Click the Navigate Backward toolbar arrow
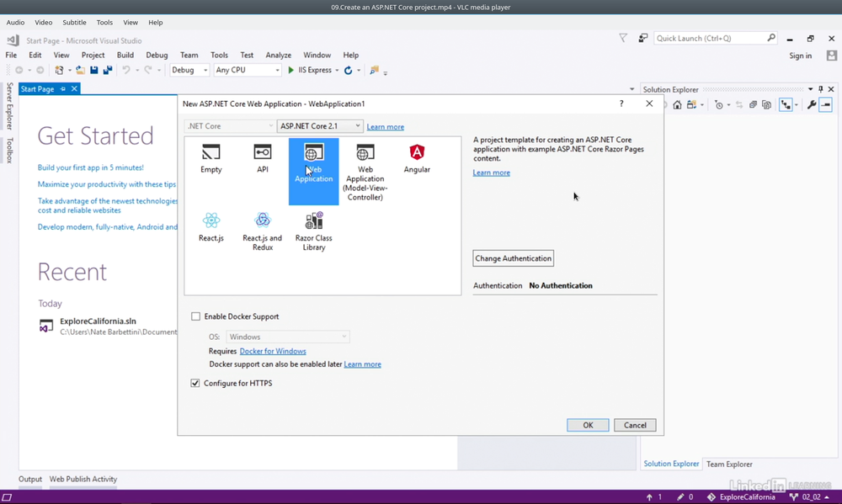This screenshot has width=842, height=504. 19,71
